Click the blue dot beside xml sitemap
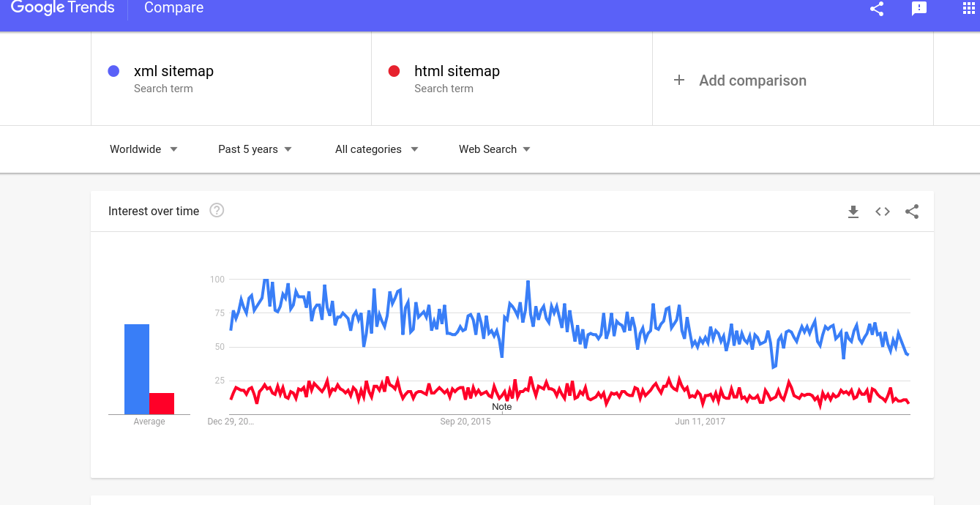980x505 pixels. (x=113, y=70)
